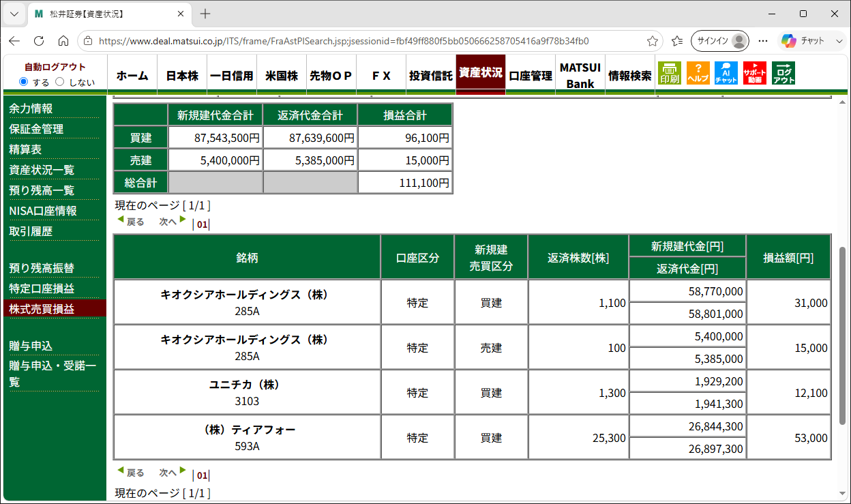Viewport: 851px width, 504px height.
Task: Open 贈与申込・受諾一覧 in the sidebar
Action: click(53, 374)
